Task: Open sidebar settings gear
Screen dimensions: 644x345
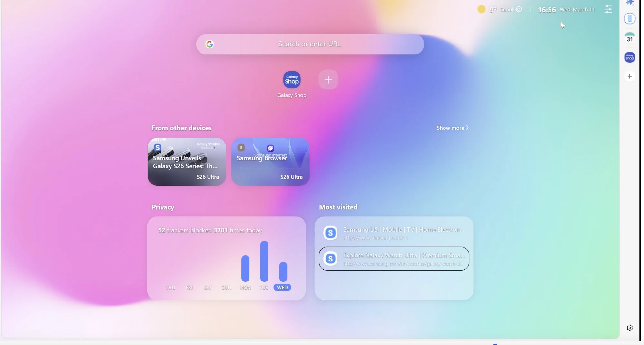Action: [x=629, y=328]
